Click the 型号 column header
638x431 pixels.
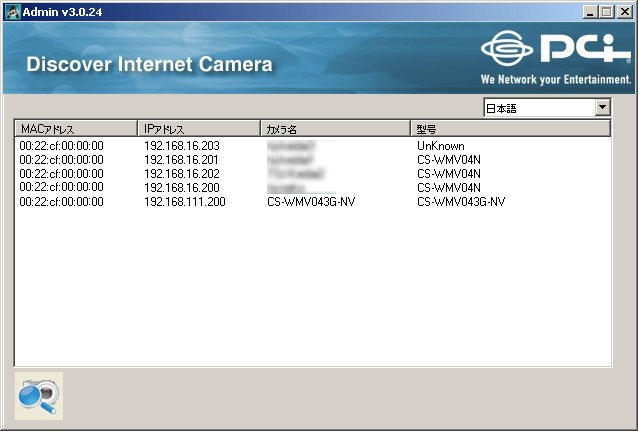[x=510, y=129]
